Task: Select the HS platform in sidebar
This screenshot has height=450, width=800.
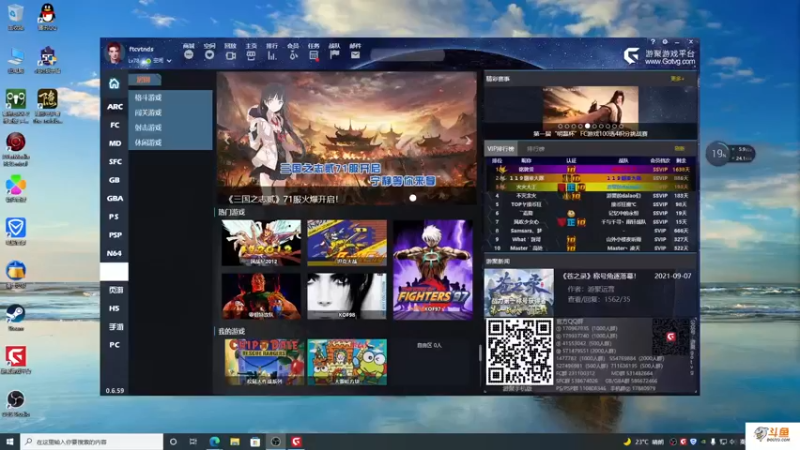Action: coord(114,308)
